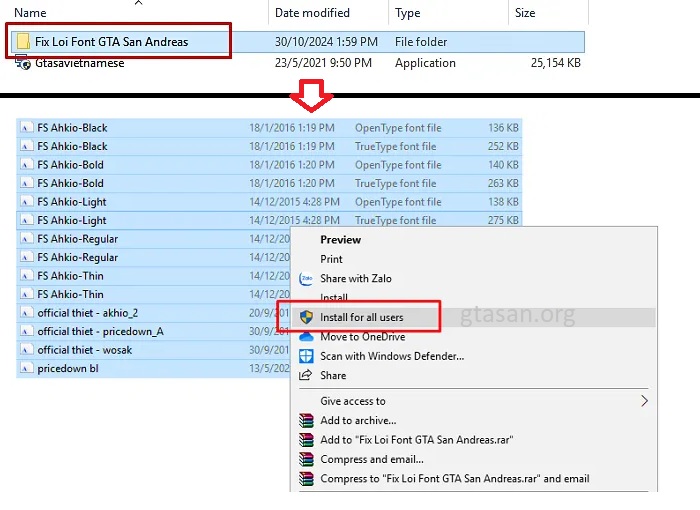Click the WinRAR icon beside Add to Fix Loi Font rar
The width and height of the screenshot is (700, 510).
pyautogui.click(x=306, y=440)
